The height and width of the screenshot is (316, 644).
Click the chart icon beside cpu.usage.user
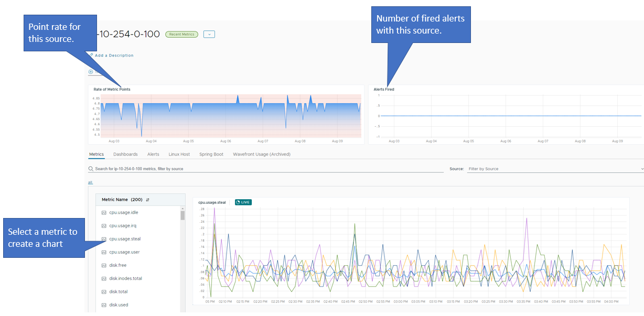[104, 252]
